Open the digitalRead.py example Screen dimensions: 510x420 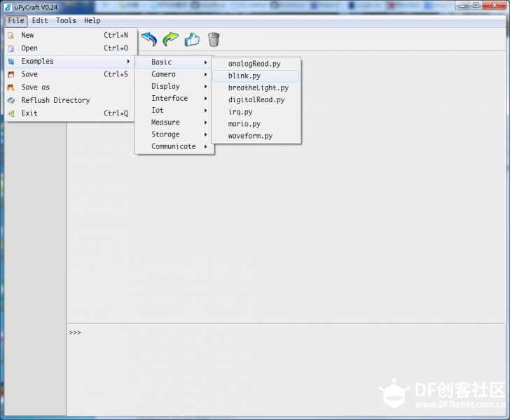tap(256, 100)
